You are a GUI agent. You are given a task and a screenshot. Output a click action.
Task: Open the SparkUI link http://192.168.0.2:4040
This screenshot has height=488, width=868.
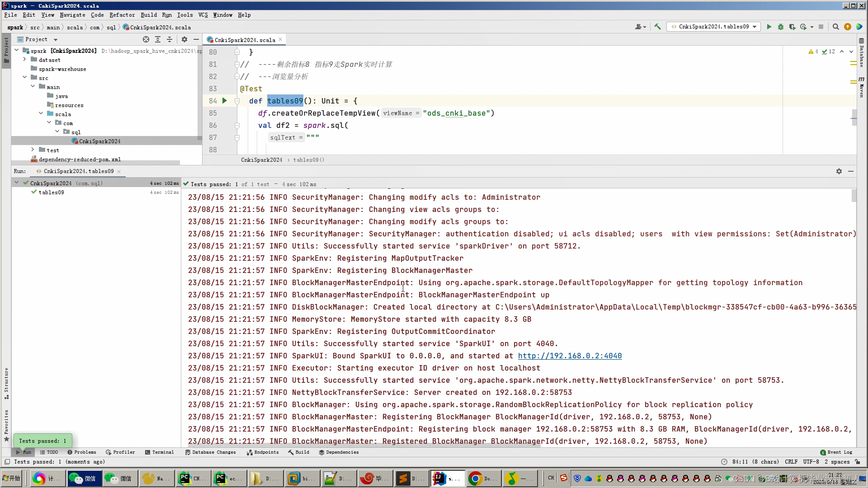coord(570,356)
